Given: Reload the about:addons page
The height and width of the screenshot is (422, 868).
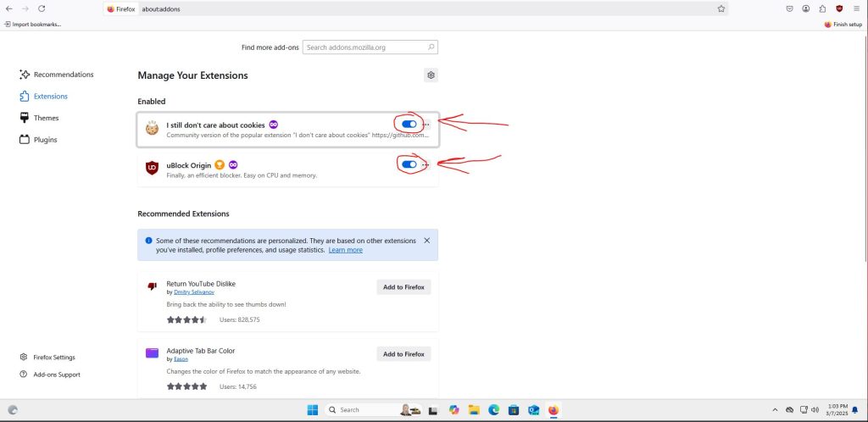Looking at the screenshot, I should pos(42,8).
